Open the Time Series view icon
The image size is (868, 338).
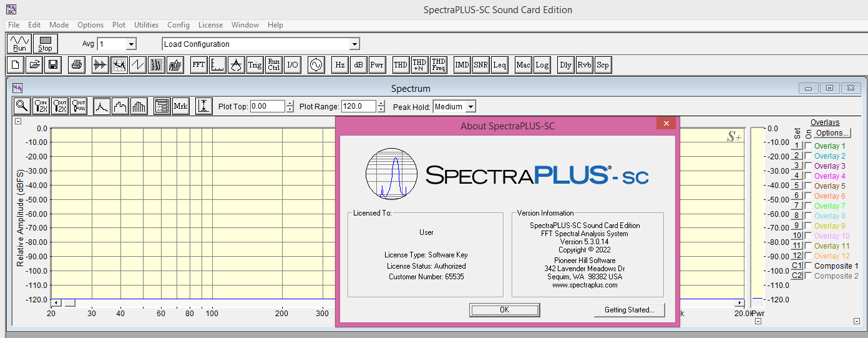tap(100, 64)
